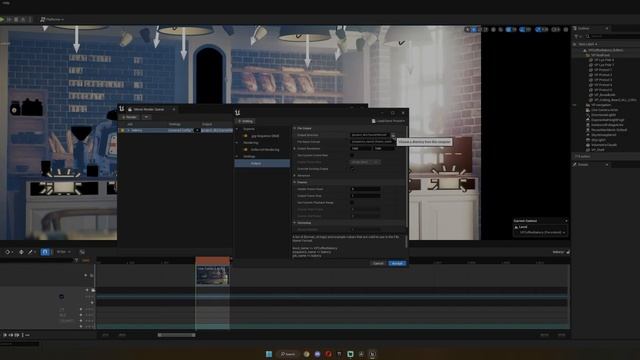Open the Windows Start menu
The height and width of the screenshot is (360, 640).
coord(269,354)
